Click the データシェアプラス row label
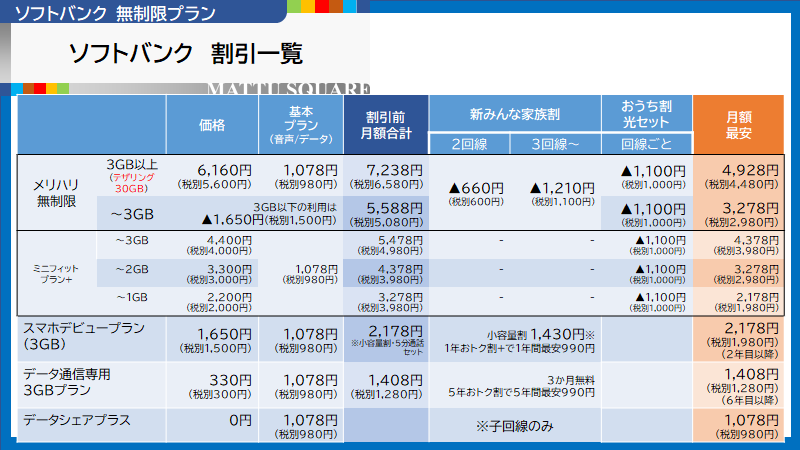Image resolution: width=800 pixels, height=450 pixels. (77, 420)
